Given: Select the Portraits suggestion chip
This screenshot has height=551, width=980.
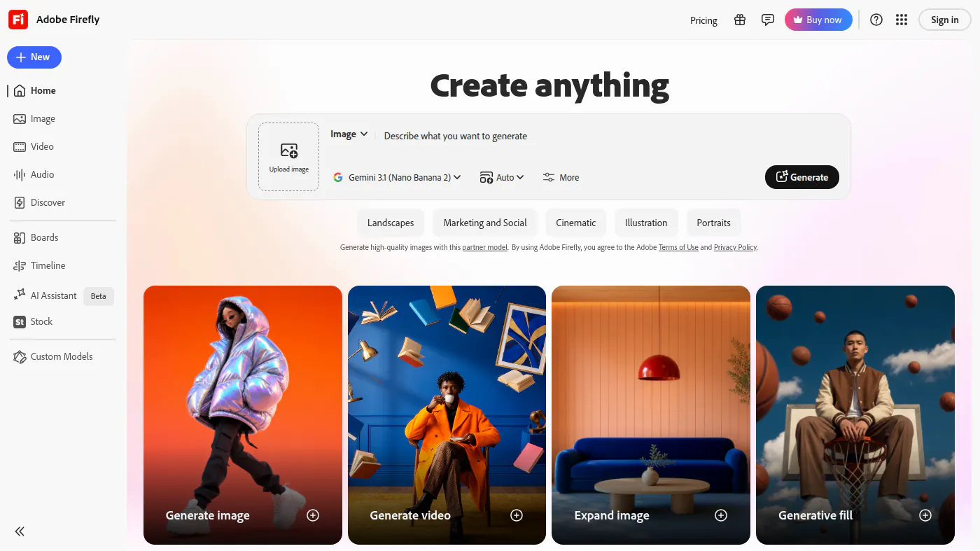Looking at the screenshot, I should pos(714,223).
